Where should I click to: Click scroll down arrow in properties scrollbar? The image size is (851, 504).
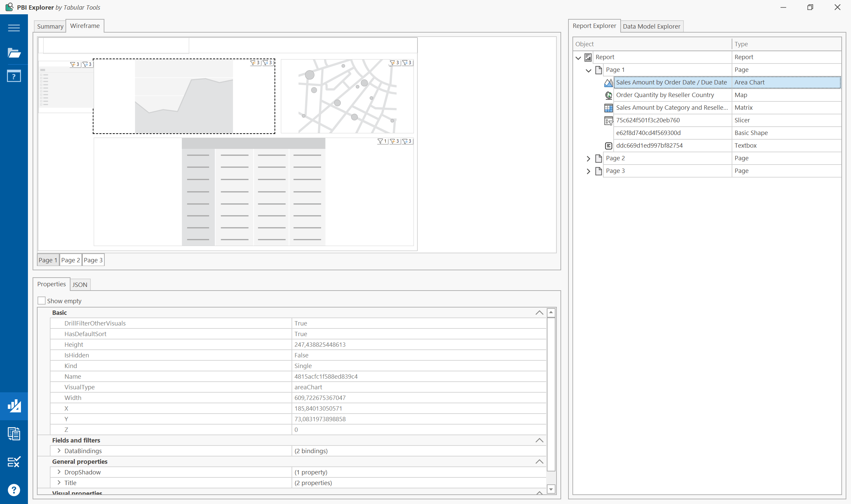[x=551, y=489]
